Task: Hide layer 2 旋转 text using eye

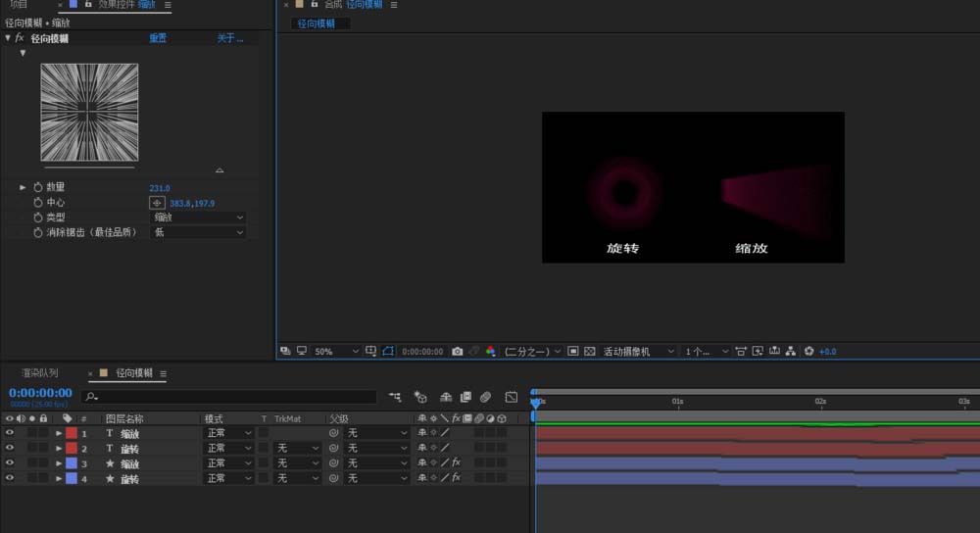Action: click(10, 448)
